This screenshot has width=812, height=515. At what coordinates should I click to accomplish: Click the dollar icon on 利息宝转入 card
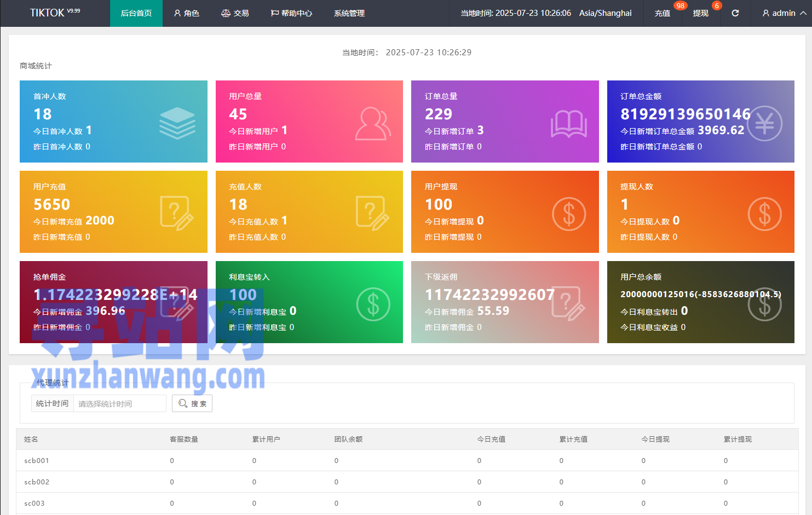click(x=373, y=304)
